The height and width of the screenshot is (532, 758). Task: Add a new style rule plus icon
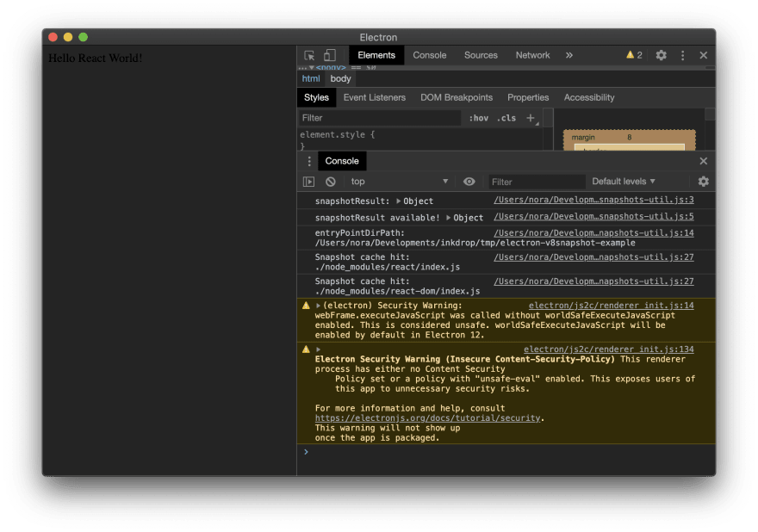531,118
